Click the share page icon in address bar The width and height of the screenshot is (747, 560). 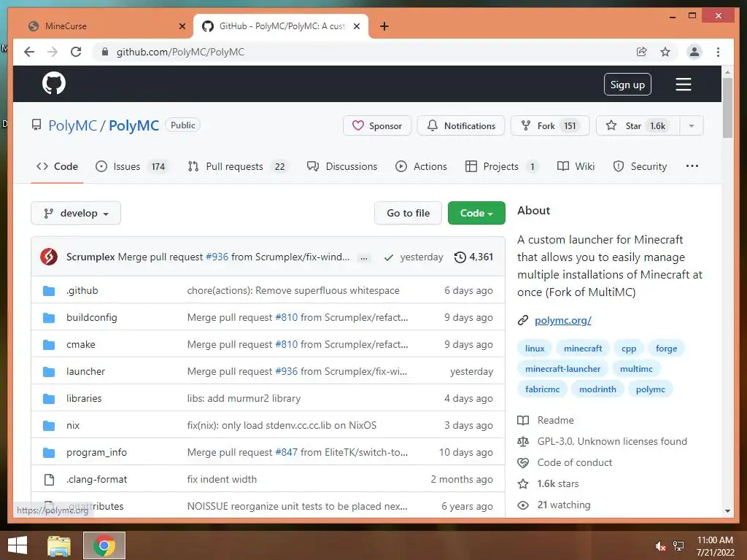pyautogui.click(x=642, y=52)
